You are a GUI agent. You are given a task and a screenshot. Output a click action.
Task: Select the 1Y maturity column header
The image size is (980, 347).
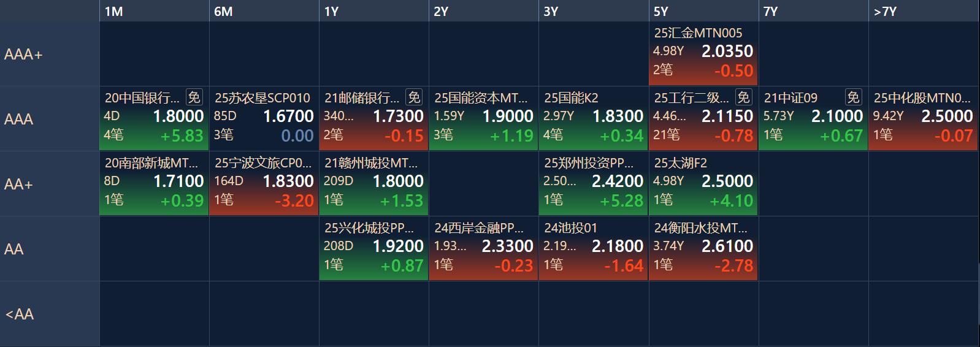[x=373, y=11]
